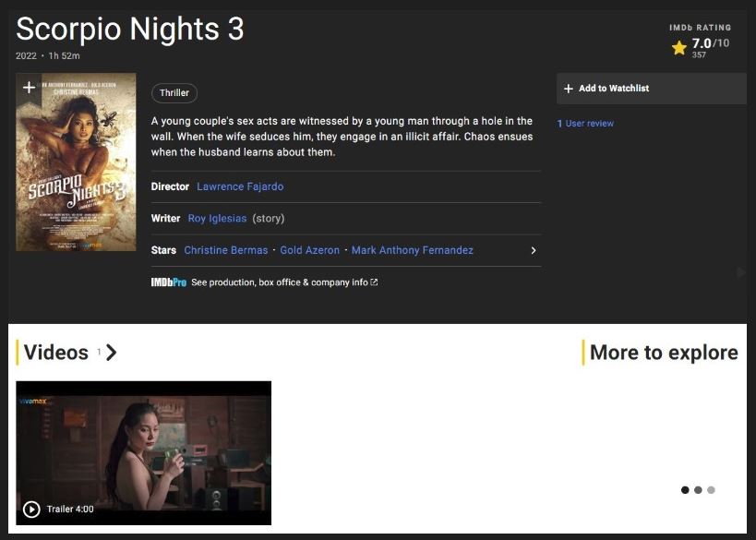Select the third carousel dot

[x=711, y=490]
